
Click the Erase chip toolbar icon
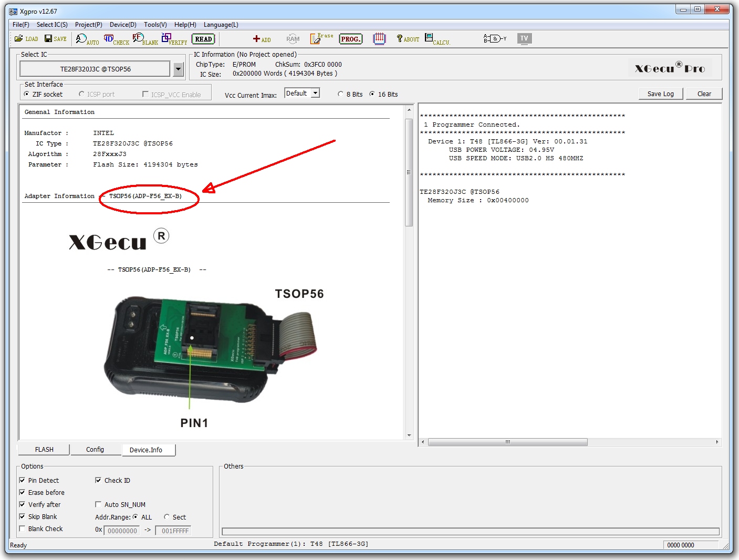(x=321, y=39)
